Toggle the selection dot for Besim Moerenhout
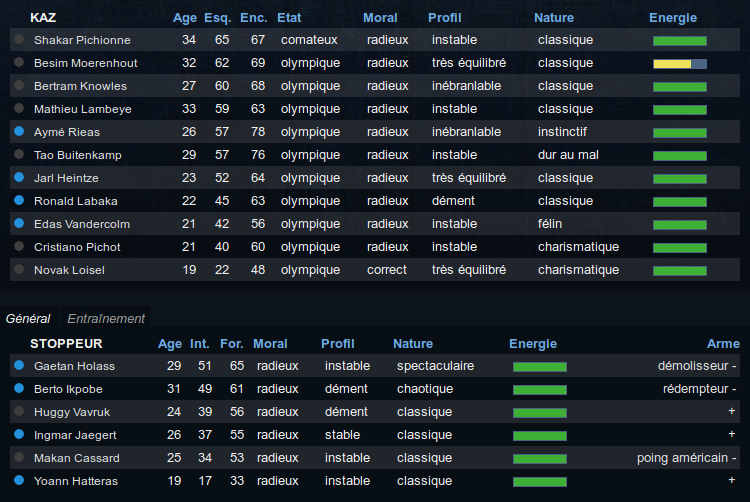This screenshot has height=502, width=750. (19, 62)
